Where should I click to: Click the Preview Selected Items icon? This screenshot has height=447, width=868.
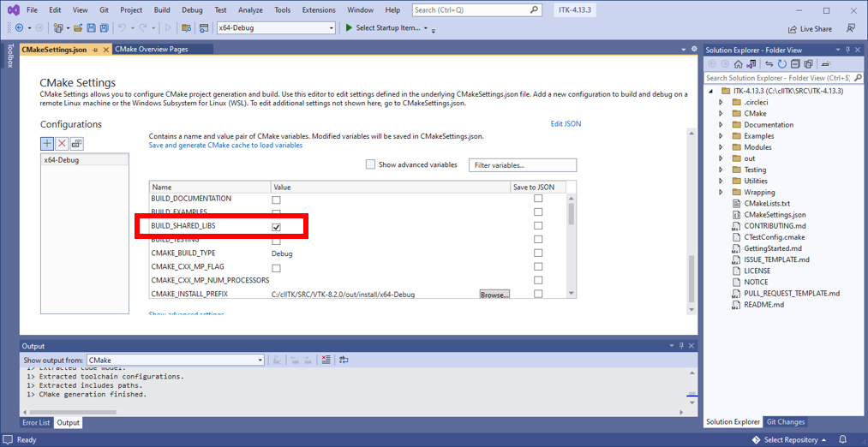(x=827, y=64)
